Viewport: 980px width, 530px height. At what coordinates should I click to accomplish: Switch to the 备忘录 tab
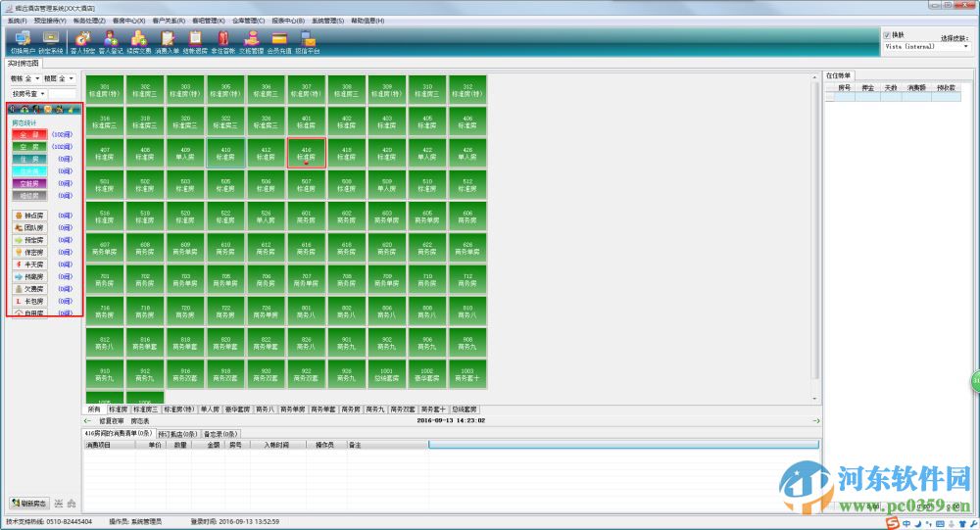click(x=220, y=434)
